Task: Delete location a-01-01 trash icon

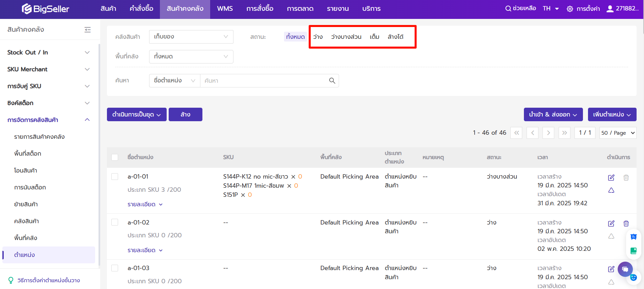Action: [x=626, y=178]
